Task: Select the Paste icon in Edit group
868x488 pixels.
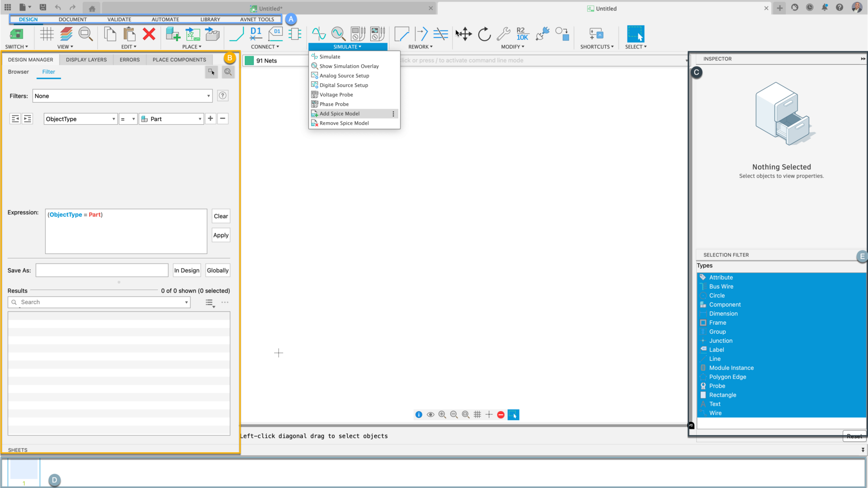Action: click(129, 34)
